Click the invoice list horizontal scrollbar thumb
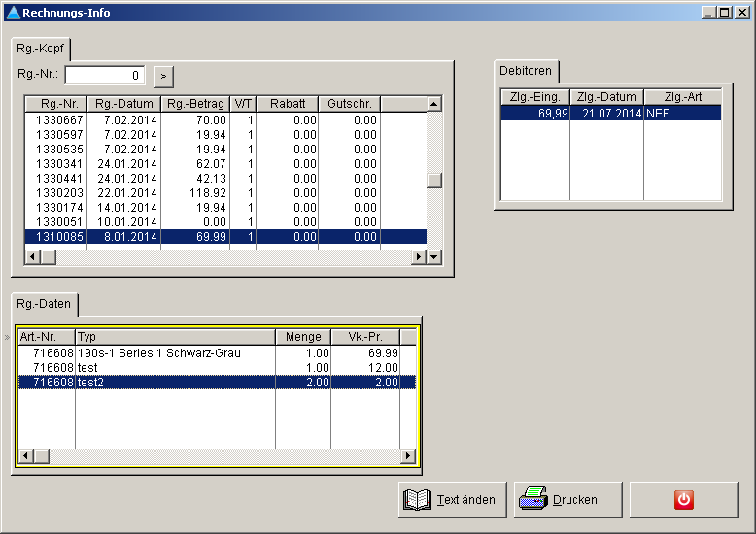The width and height of the screenshot is (756, 534). pos(49,257)
